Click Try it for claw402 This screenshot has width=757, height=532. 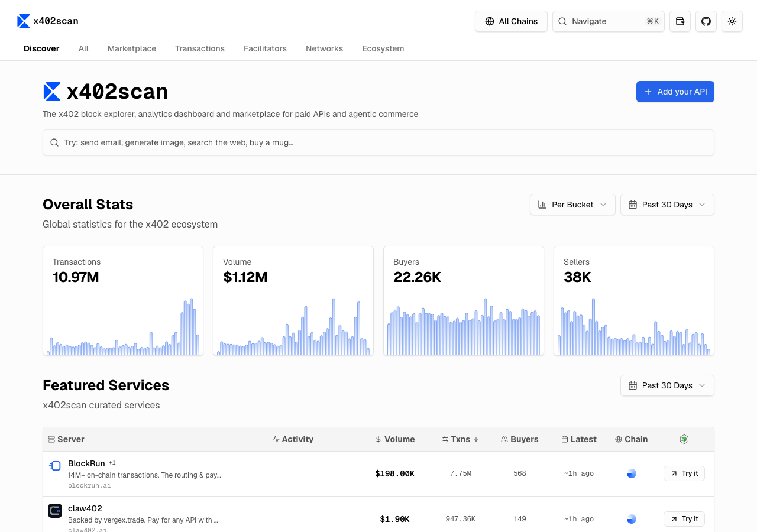click(684, 519)
